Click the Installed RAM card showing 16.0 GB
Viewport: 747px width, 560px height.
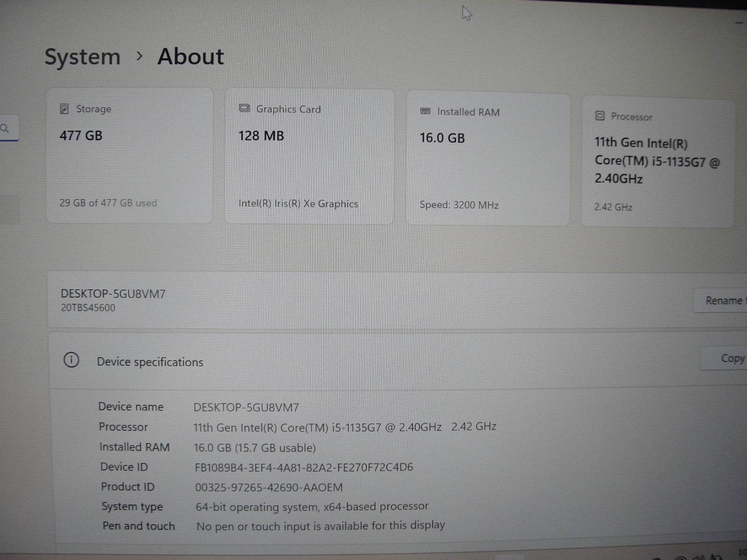(x=488, y=159)
